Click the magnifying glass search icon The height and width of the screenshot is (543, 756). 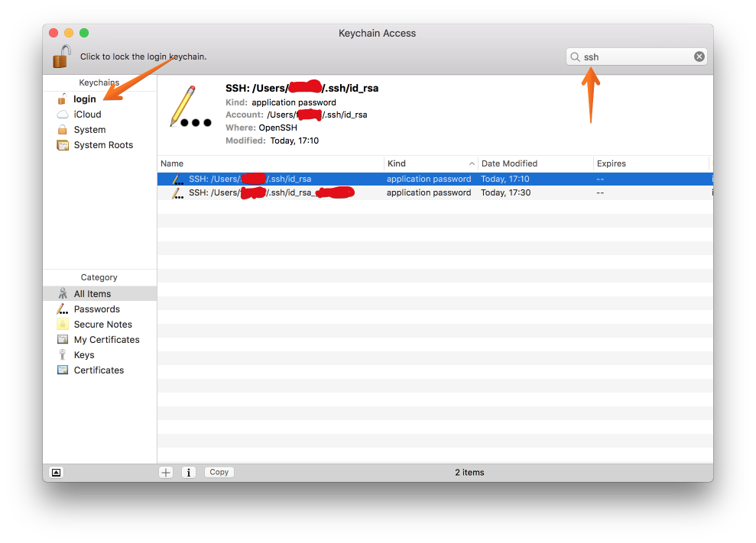point(575,57)
